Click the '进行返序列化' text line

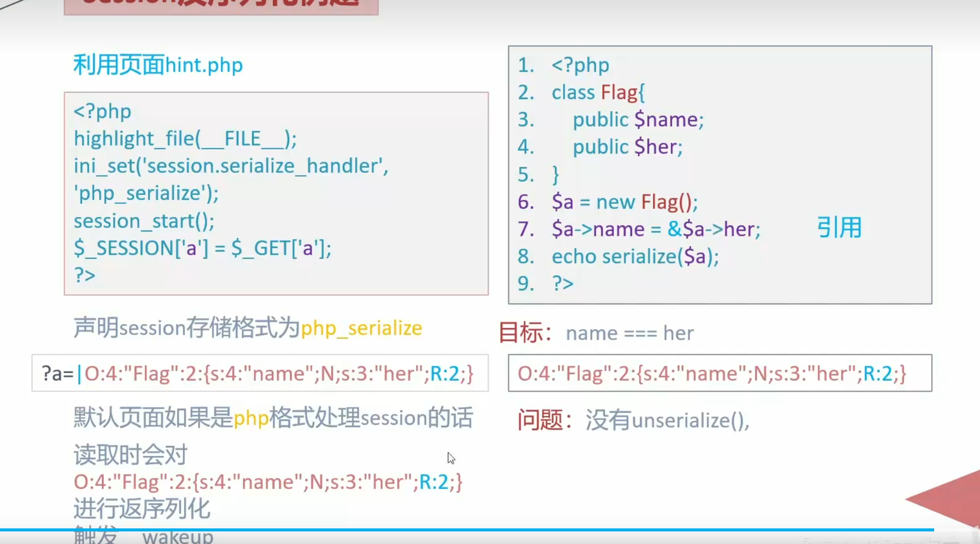pyautogui.click(x=142, y=508)
